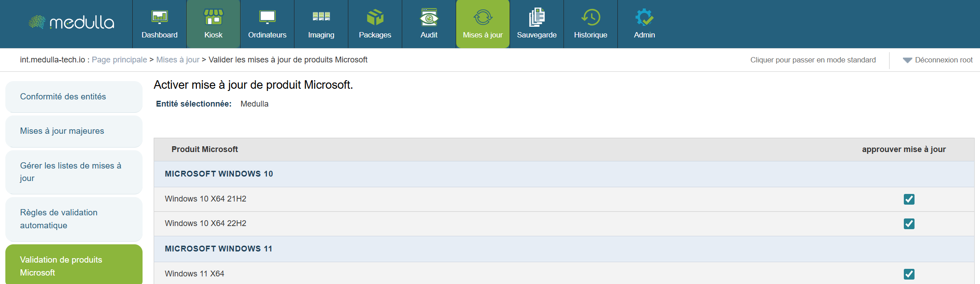
Task: Uncheck Windows 10 X64 21H2 approval
Action: click(909, 199)
